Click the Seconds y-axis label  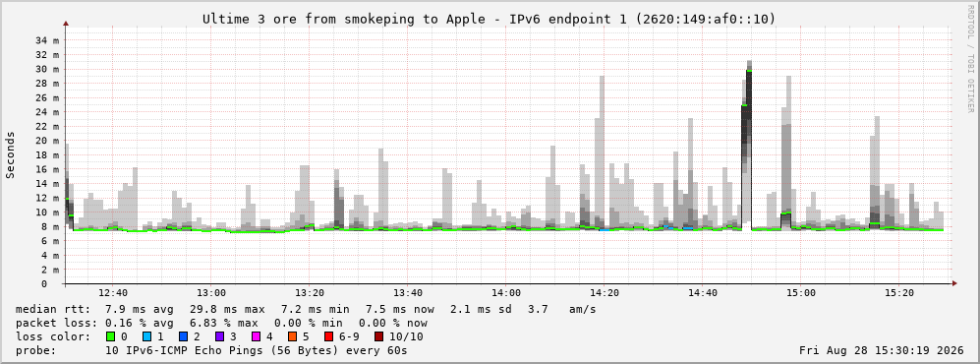[11, 154]
